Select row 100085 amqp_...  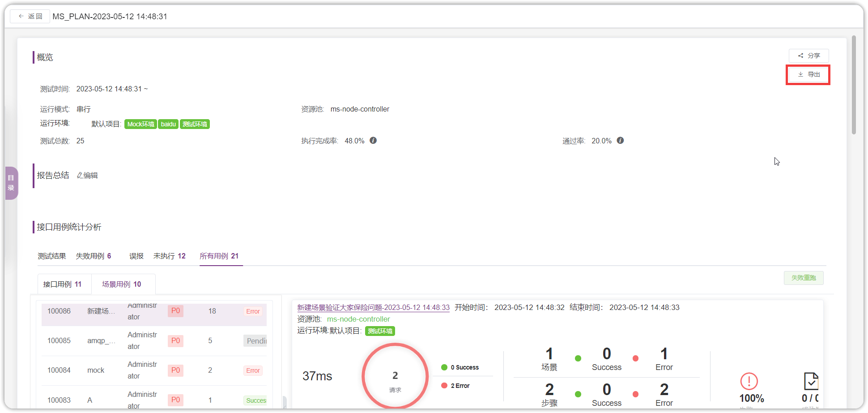154,341
